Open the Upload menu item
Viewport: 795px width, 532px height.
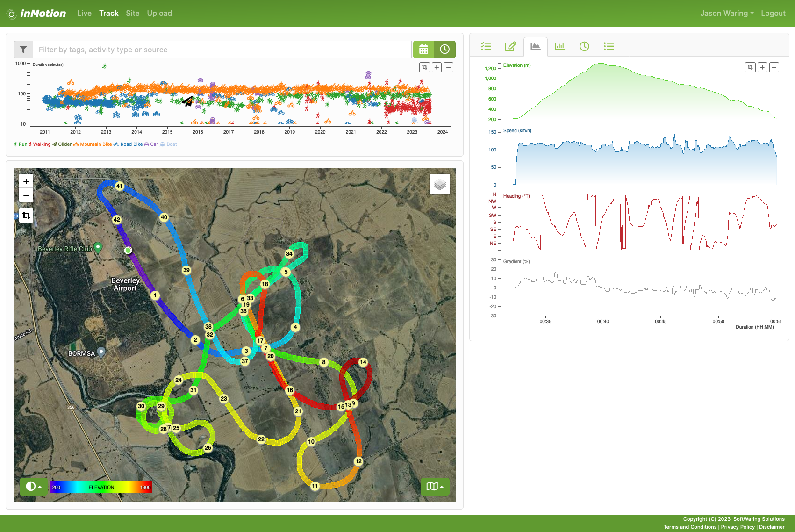point(159,13)
